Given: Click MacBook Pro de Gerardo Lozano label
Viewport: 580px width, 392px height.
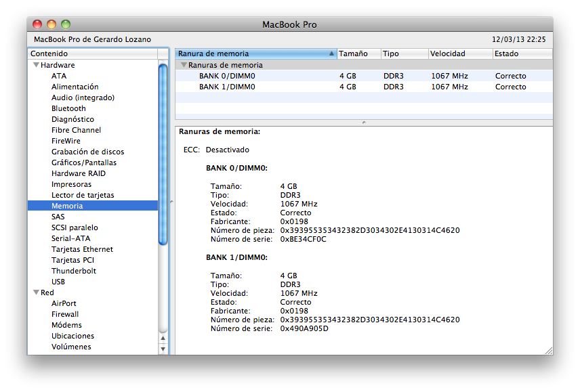Looking at the screenshot, I should [x=92, y=39].
